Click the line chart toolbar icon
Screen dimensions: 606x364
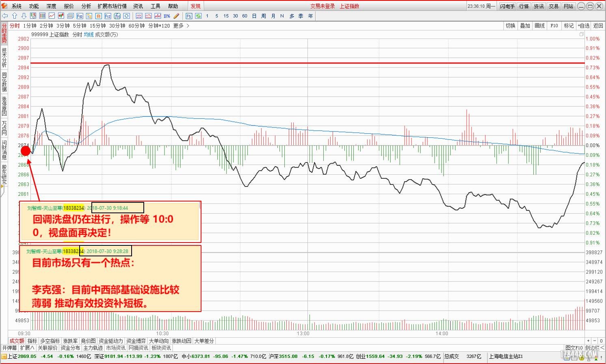coord(52,16)
